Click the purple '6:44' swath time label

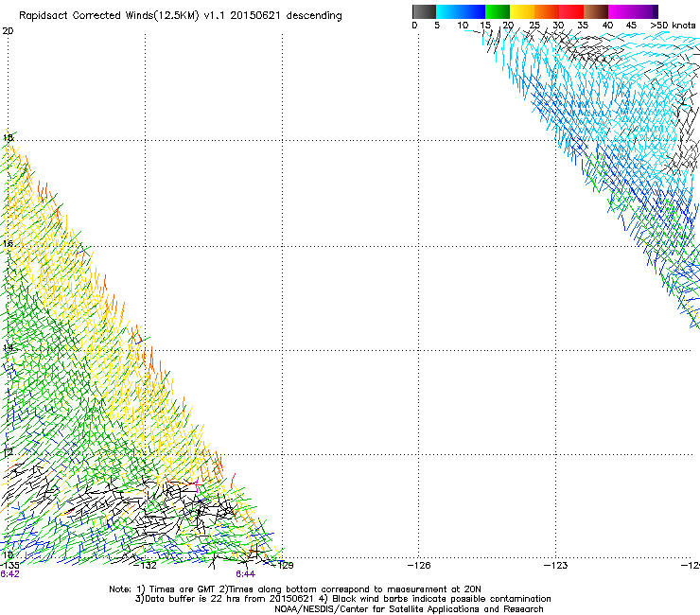tap(246, 574)
